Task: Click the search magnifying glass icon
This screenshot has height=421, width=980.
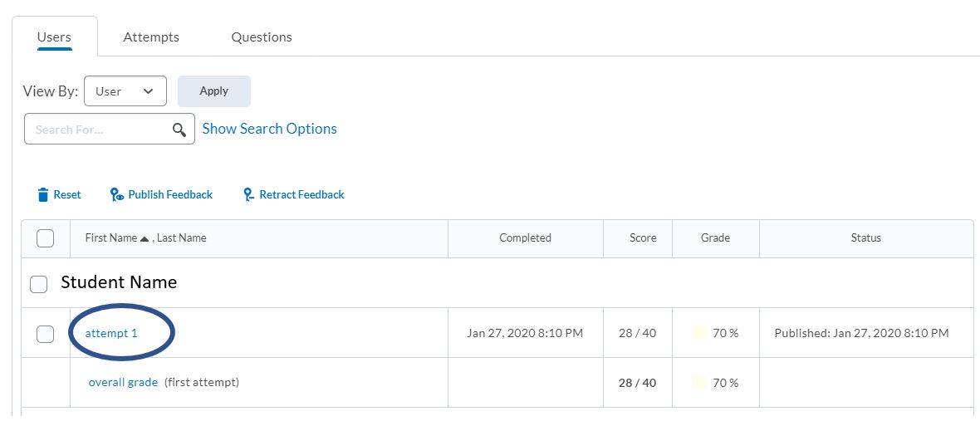Action: pos(179,130)
